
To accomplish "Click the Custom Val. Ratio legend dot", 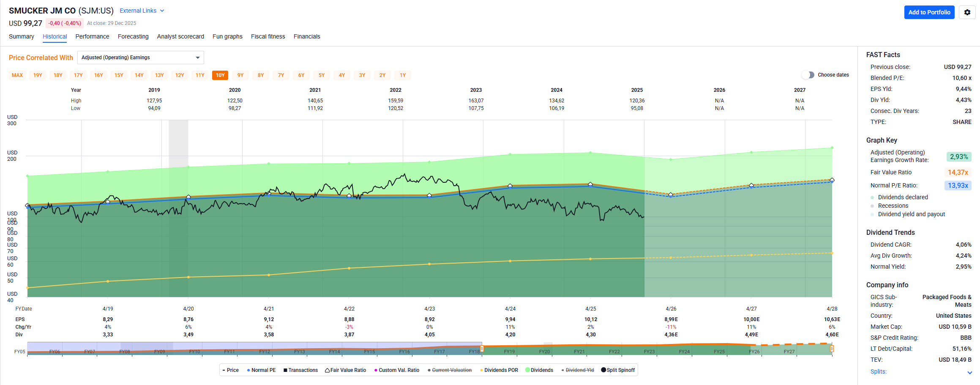I will coord(376,370).
